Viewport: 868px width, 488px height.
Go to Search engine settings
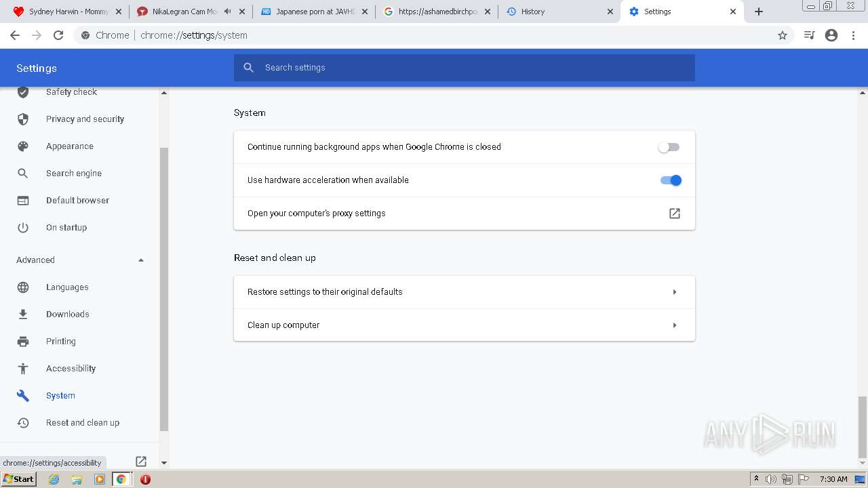point(74,174)
